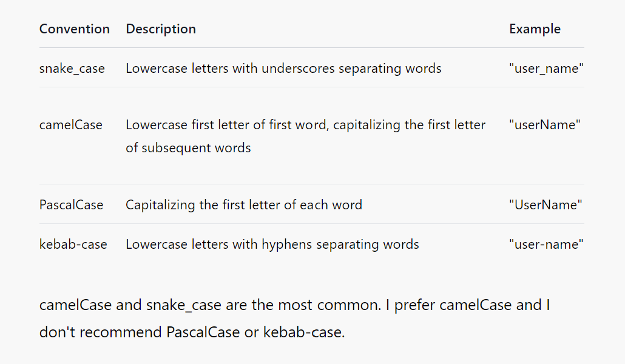The height and width of the screenshot is (364, 625).
Task: Click the word "common" in paragraph
Action: tap(349, 305)
